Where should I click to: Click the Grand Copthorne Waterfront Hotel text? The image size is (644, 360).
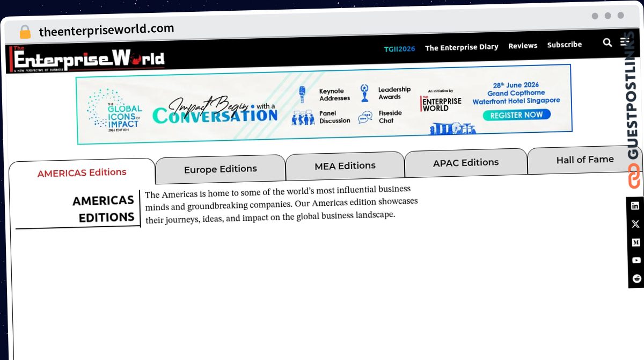click(x=516, y=97)
